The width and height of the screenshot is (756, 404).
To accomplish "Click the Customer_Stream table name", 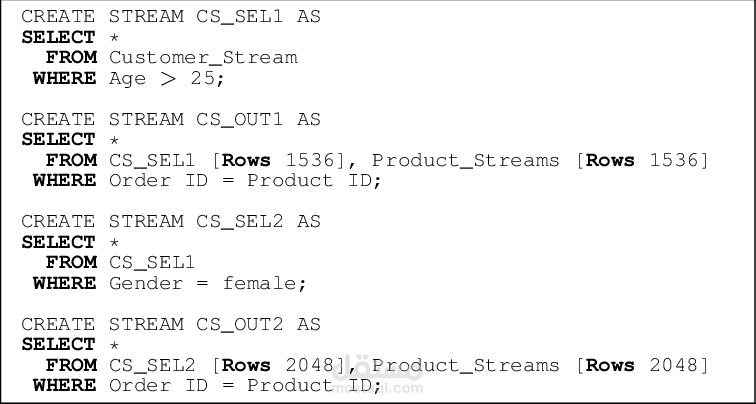I will tap(203, 57).
